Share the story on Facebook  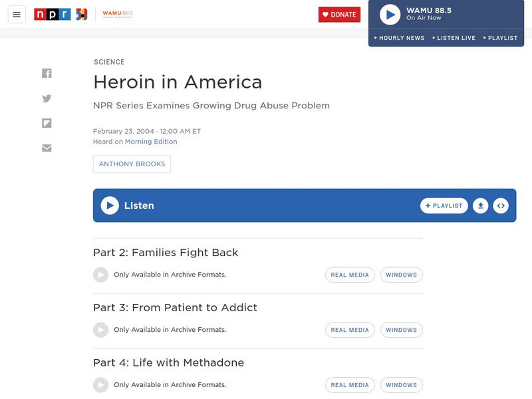click(x=47, y=73)
